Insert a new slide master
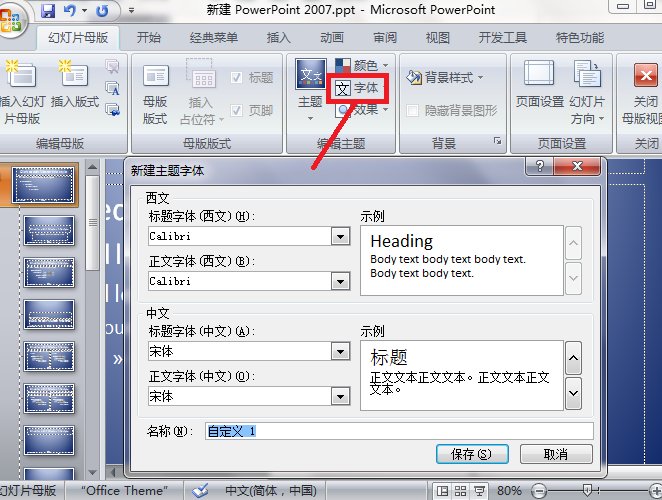Image resolution: width=662 pixels, height=500 pixels. tap(22, 92)
